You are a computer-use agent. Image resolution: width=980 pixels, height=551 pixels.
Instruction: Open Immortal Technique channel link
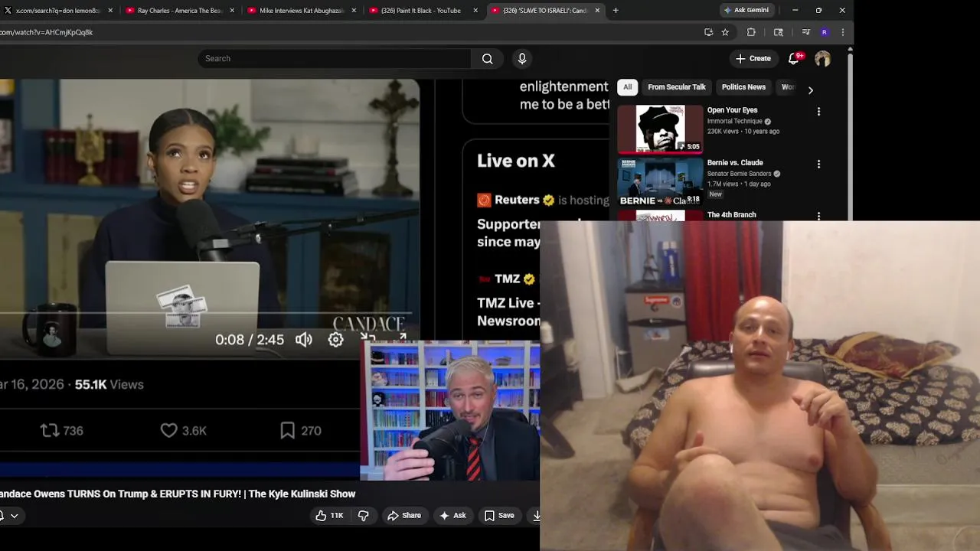735,121
